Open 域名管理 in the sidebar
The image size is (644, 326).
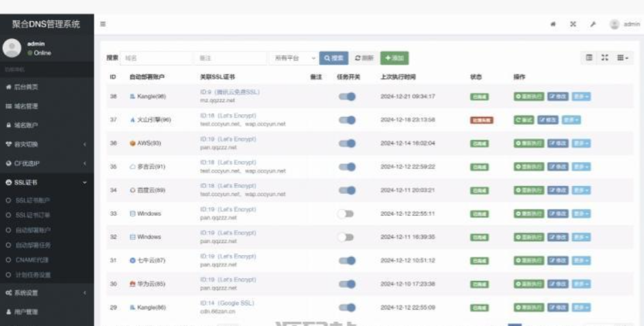pyautogui.click(x=47, y=106)
